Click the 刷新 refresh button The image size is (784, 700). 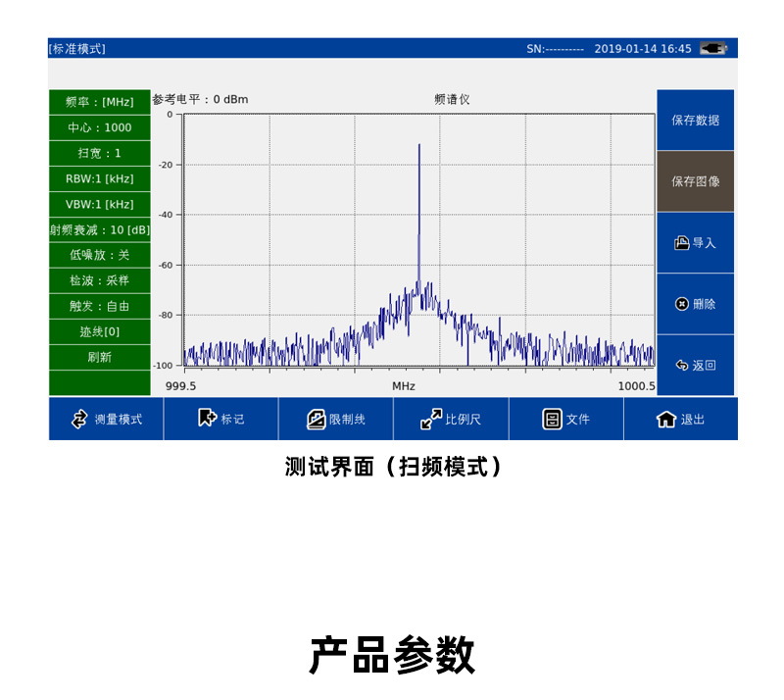click(x=100, y=357)
